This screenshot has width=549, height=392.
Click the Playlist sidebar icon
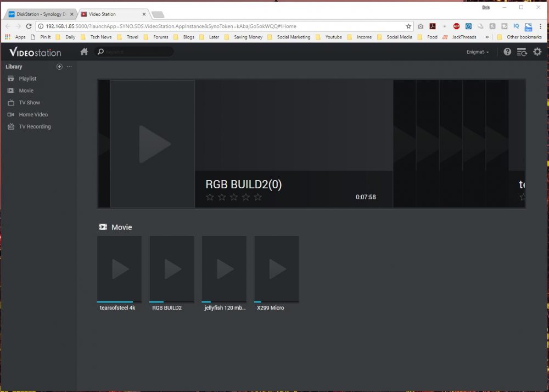pyautogui.click(x=11, y=79)
